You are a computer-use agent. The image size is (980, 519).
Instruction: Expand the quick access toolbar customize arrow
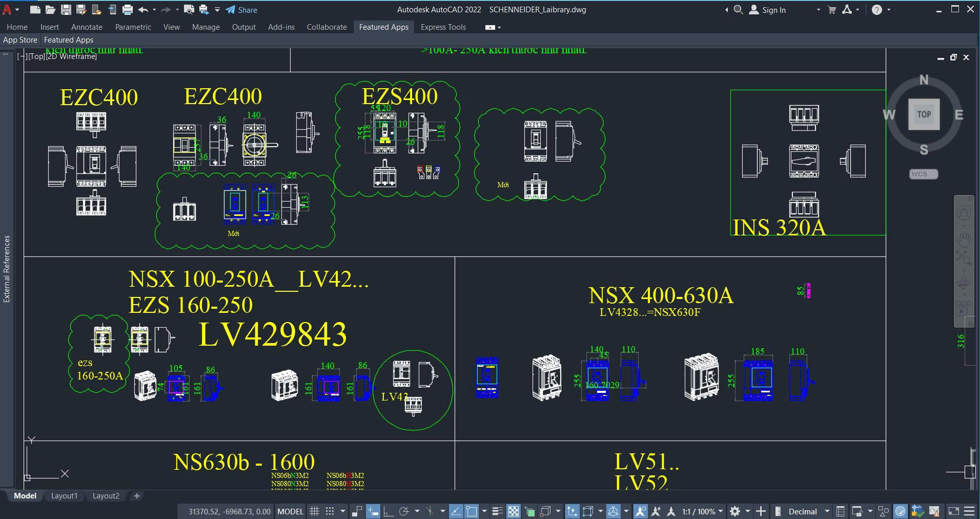pyautogui.click(x=217, y=10)
